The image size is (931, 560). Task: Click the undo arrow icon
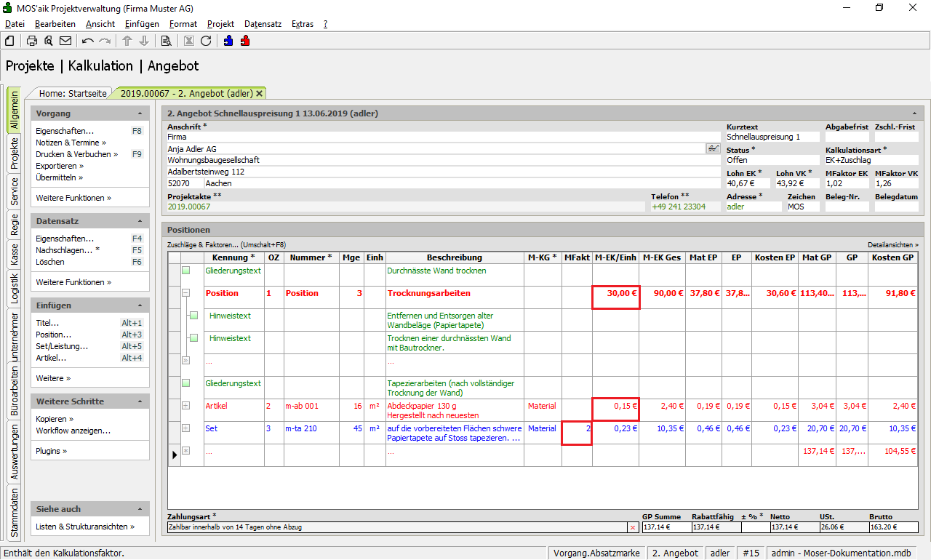click(88, 41)
